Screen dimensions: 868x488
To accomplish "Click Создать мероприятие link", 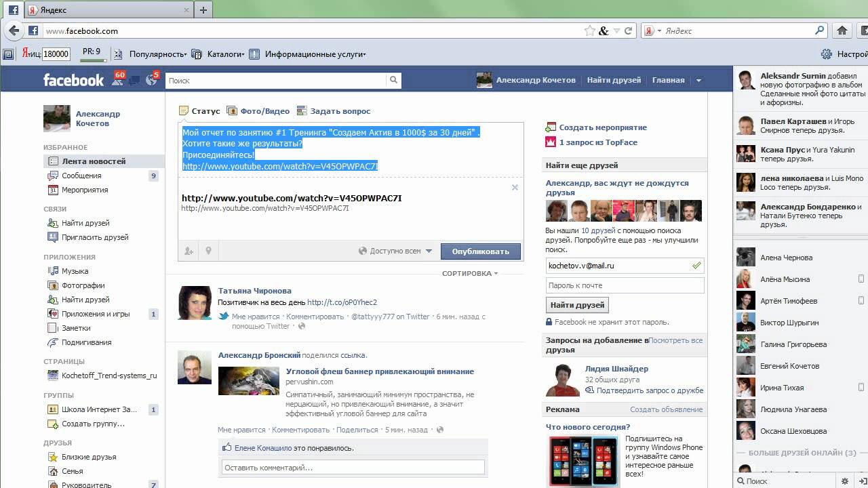I will click(x=603, y=127).
